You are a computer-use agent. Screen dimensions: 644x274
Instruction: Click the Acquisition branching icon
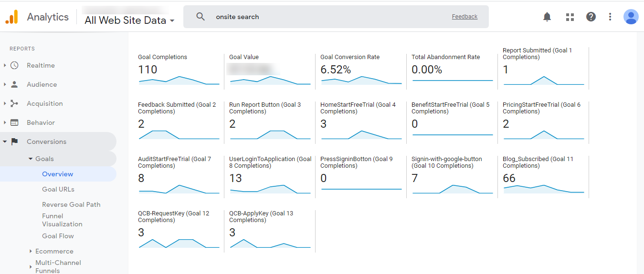(14, 103)
